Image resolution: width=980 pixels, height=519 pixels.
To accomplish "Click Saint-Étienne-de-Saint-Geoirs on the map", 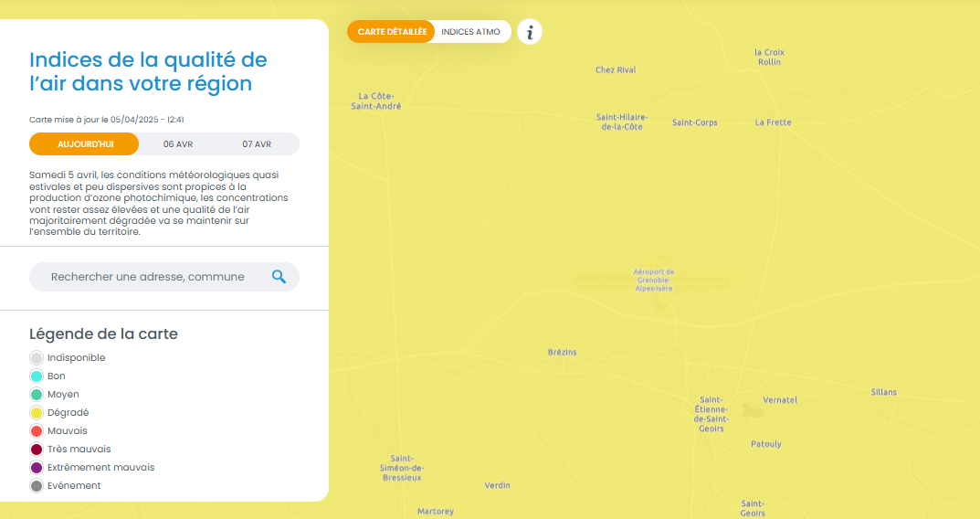I will (710, 414).
